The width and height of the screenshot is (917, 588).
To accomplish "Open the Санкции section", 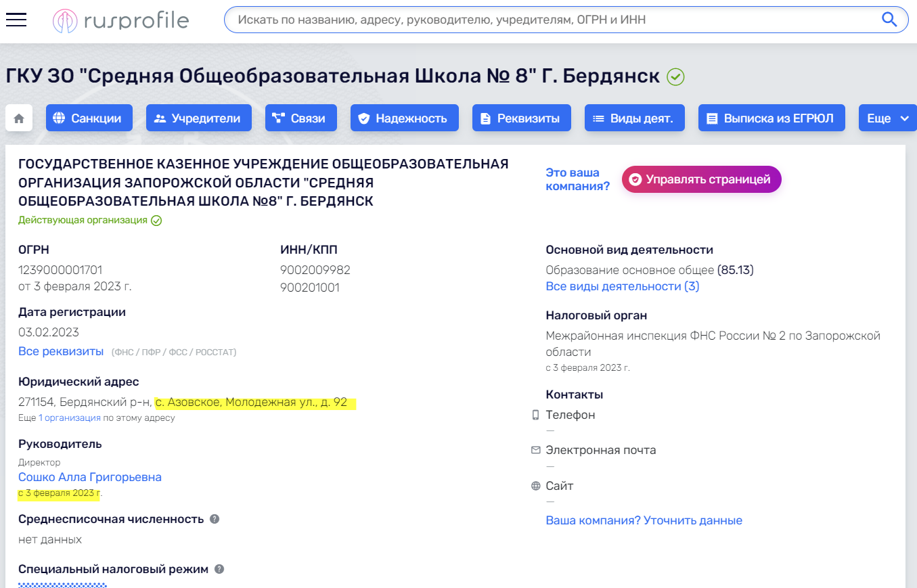I will pyautogui.click(x=89, y=117).
